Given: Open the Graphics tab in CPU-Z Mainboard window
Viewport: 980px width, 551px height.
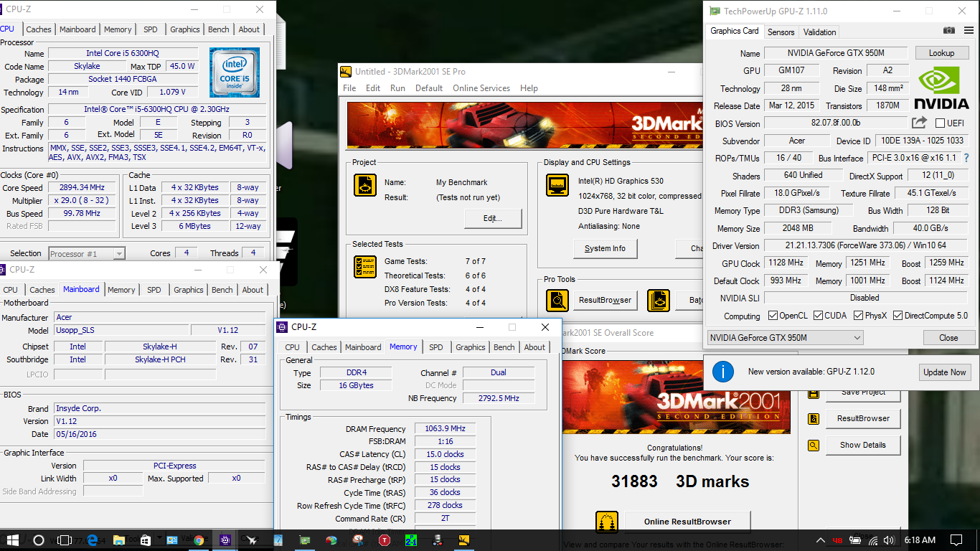Looking at the screenshot, I should pyautogui.click(x=189, y=290).
